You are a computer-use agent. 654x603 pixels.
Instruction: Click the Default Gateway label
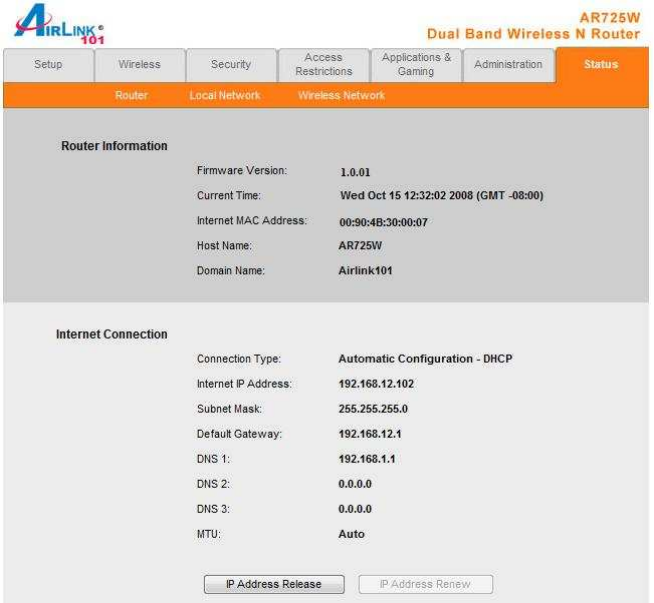(x=239, y=434)
